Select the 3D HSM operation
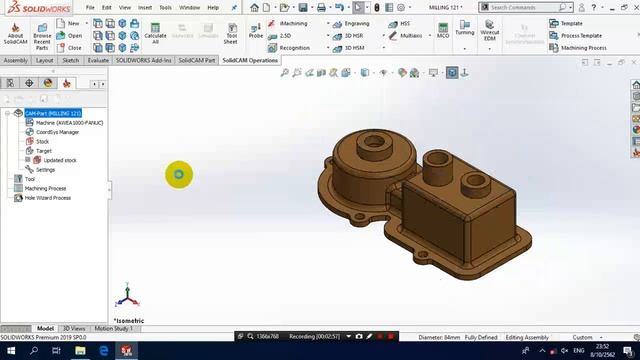The image size is (640, 360). tap(348, 48)
